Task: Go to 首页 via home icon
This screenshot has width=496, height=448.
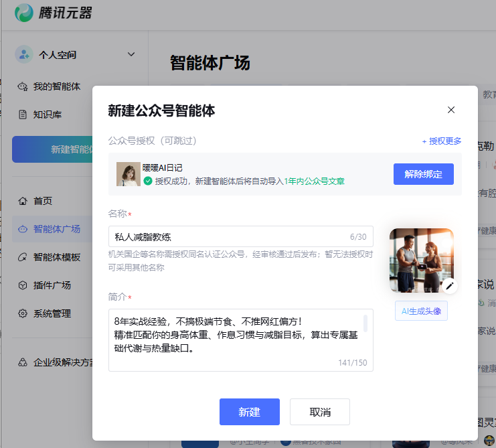Action: 23,201
